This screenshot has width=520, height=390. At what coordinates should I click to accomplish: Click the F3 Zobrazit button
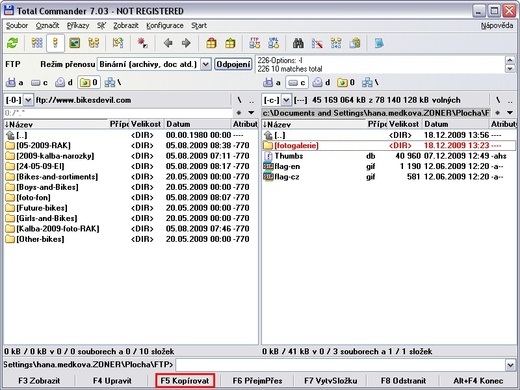pos(39,381)
